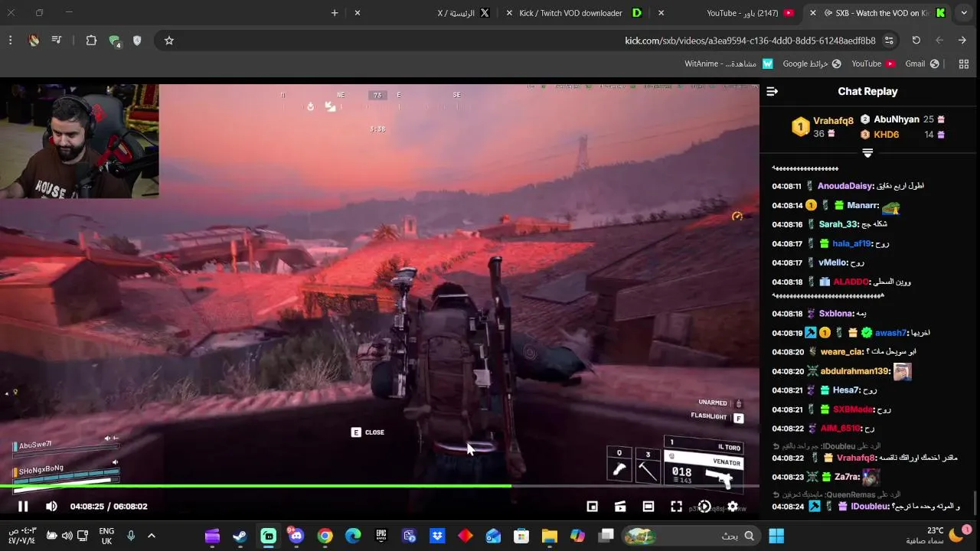Open the Windows Start menu
This screenshot has height=551, width=980.
776,536
